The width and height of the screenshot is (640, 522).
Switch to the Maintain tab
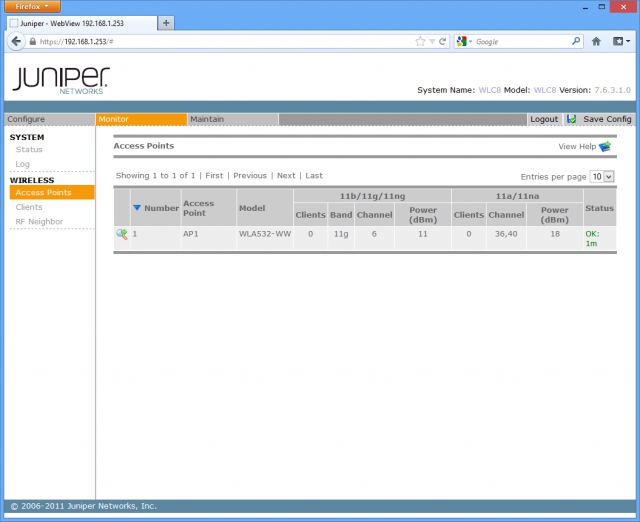[233, 119]
